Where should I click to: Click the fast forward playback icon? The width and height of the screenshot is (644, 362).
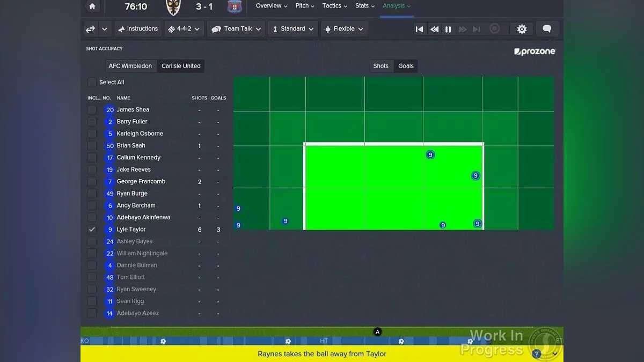(x=463, y=29)
